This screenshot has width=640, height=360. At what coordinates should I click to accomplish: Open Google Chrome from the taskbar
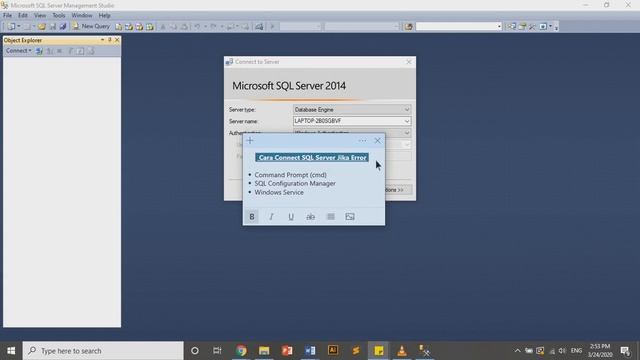tap(241, 351)
